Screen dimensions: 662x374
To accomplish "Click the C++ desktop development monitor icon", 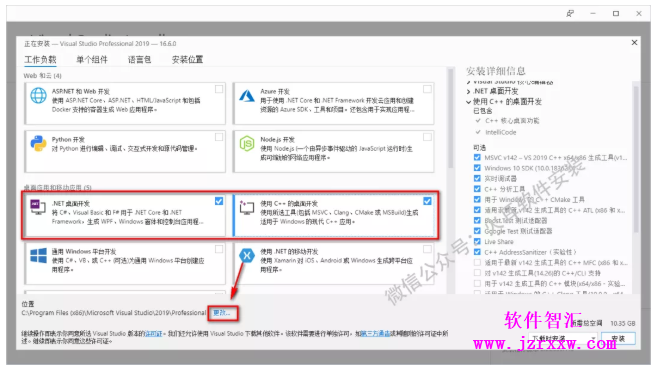I will [x=247, y=207].
